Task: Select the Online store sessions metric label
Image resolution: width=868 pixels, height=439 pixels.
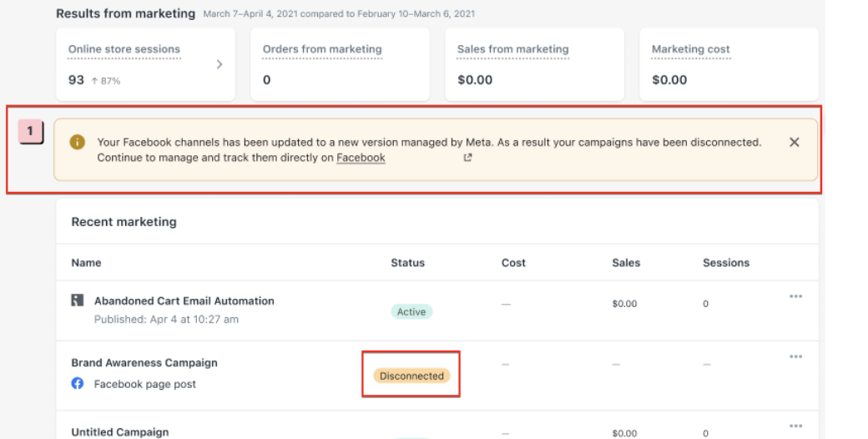Action: (124, 49)
